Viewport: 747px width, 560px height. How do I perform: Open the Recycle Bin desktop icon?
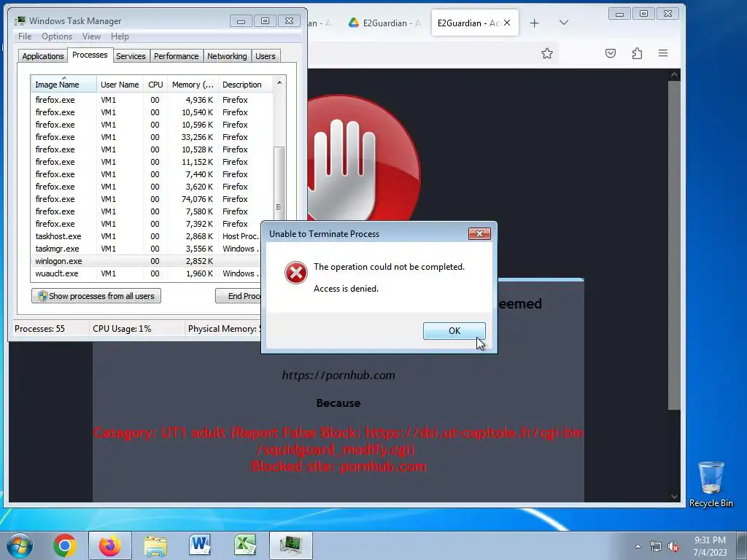tap(711, 484)
